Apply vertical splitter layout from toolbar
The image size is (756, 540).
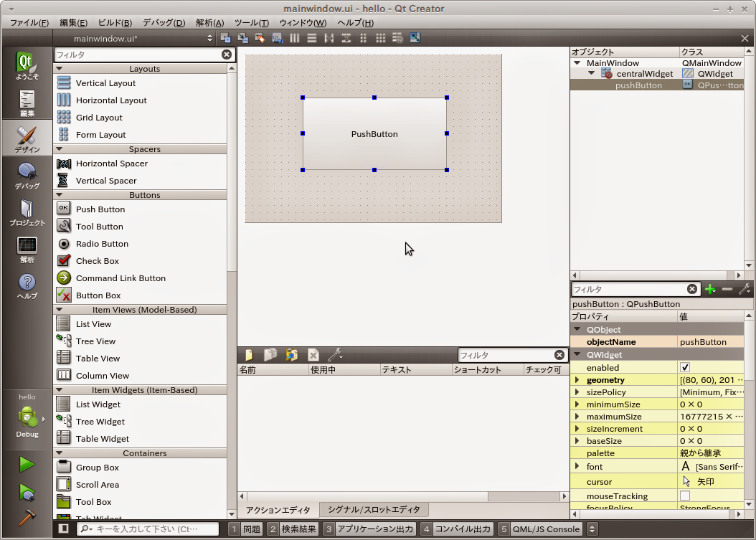point(346,38)
